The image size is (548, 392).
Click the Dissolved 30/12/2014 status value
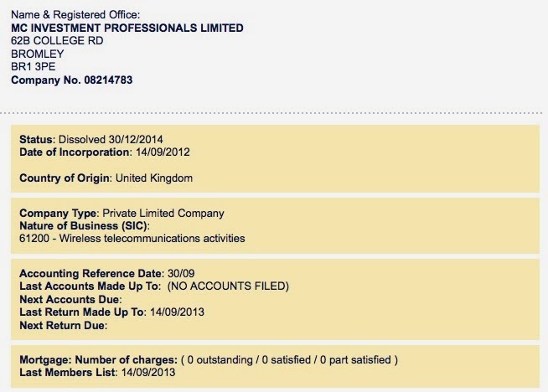(111, 139)
